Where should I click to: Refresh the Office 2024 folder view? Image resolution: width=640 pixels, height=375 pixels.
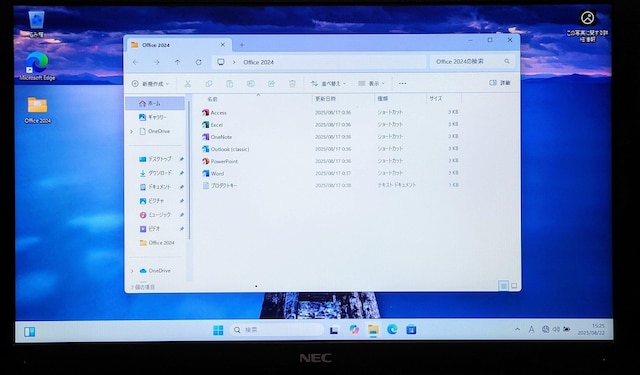pos(199,62)
